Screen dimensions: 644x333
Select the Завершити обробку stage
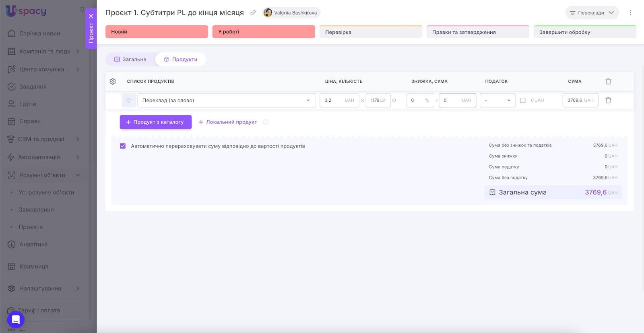pos(585,32)
